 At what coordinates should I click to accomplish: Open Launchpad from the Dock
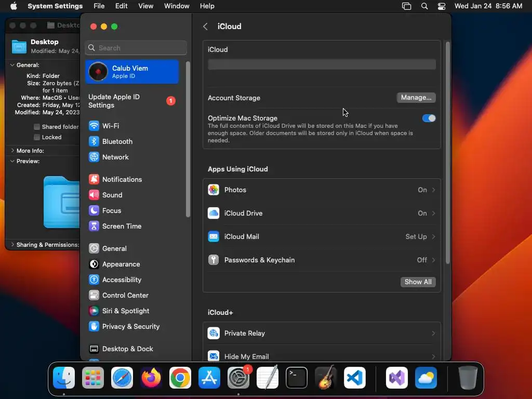(93, 378)
